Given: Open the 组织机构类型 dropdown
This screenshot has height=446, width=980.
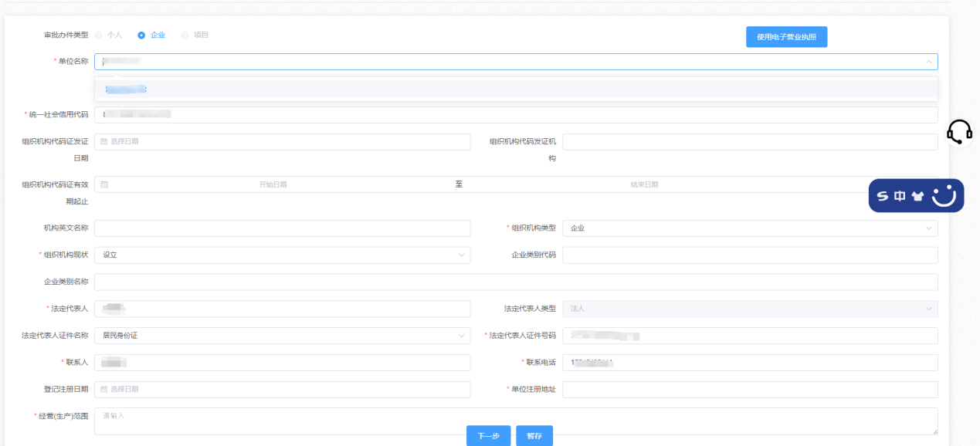Looking at the screenshot, I should [x=928, y=228].
